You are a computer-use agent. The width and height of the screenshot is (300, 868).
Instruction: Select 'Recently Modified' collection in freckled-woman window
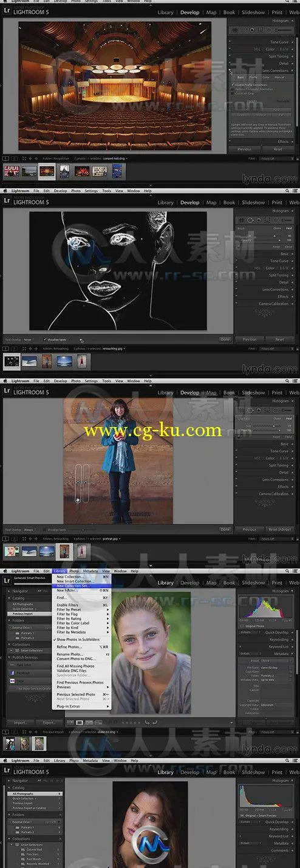37,864
